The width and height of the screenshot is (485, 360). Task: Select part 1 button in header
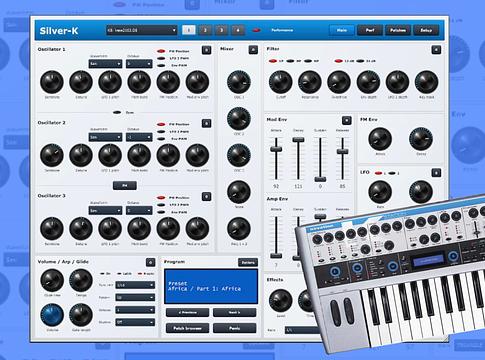(189, 30)
